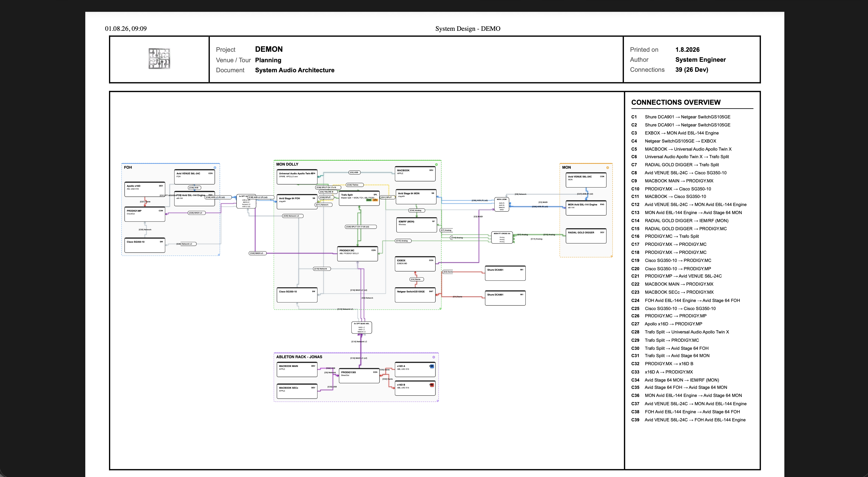Select the 2x OPT QUAD ABL node
This screenshot has width=868, height=477.
(x=362, y=328)
